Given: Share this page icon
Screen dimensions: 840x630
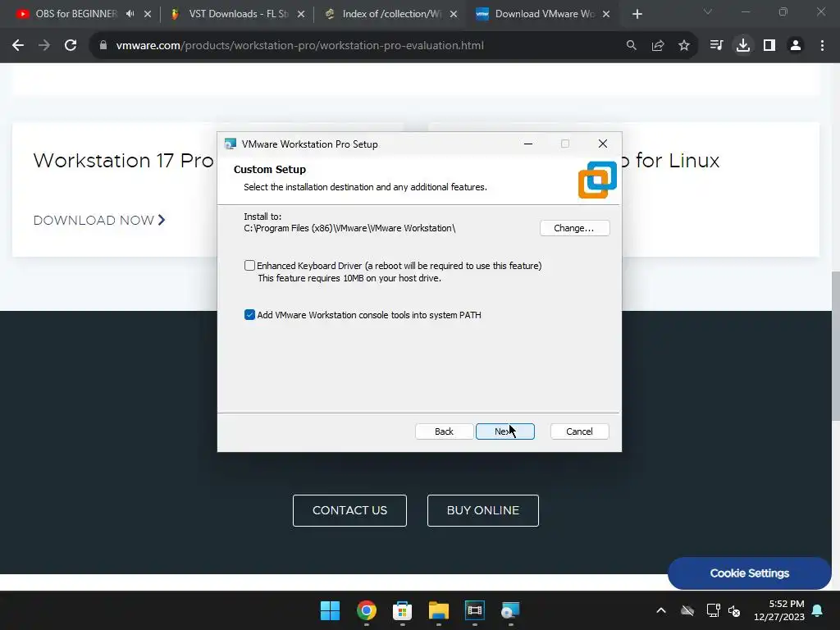Looking at the screenshot, I should click(x=658, y=46).
